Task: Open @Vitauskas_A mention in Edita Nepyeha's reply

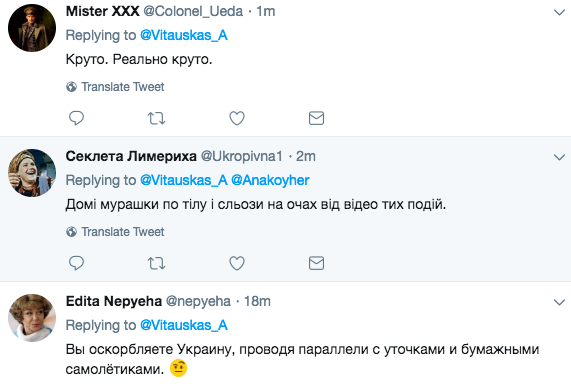Action: 184,325
